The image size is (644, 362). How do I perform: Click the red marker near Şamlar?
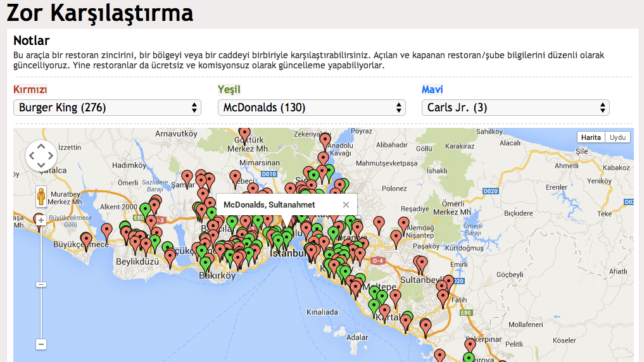(187, 177)
